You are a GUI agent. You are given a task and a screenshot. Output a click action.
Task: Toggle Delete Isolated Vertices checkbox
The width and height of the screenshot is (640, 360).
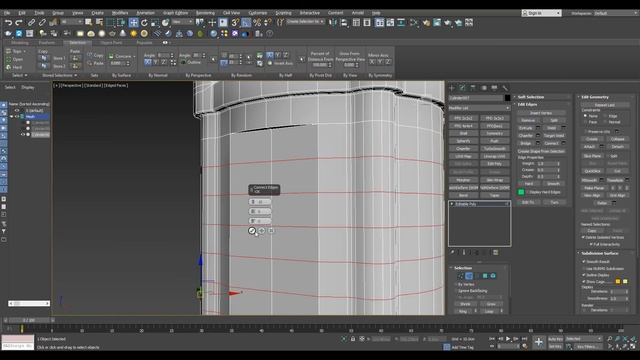pyautogui.click(x=583, y=237)
